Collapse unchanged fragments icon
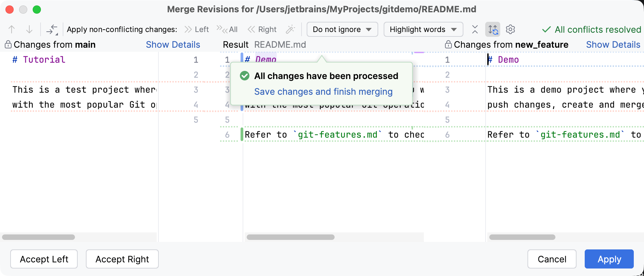This screenshot has height=276, width=644. (x=475, y=30)
